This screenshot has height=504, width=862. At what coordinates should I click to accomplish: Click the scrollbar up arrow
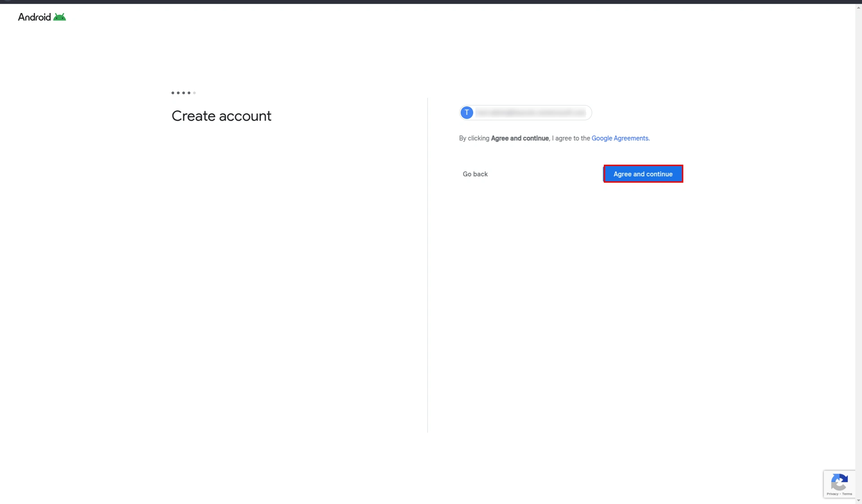click(x=858, y=7)
